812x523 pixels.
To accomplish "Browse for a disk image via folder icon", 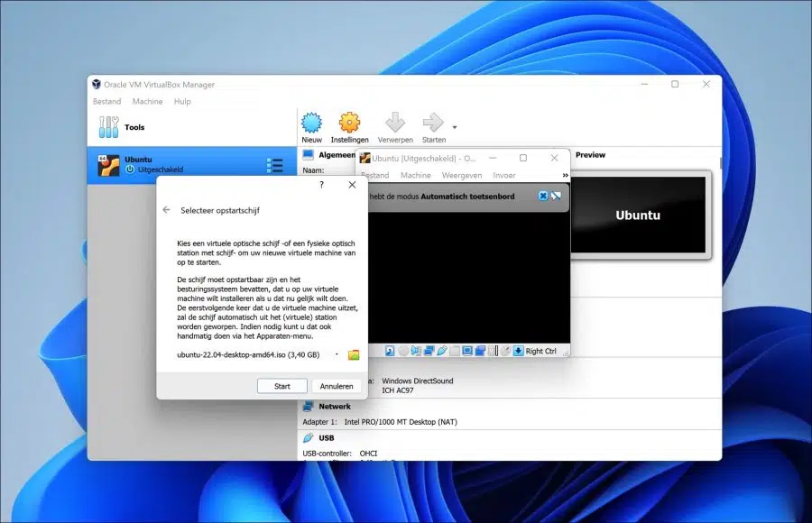I will coord(354,354).
